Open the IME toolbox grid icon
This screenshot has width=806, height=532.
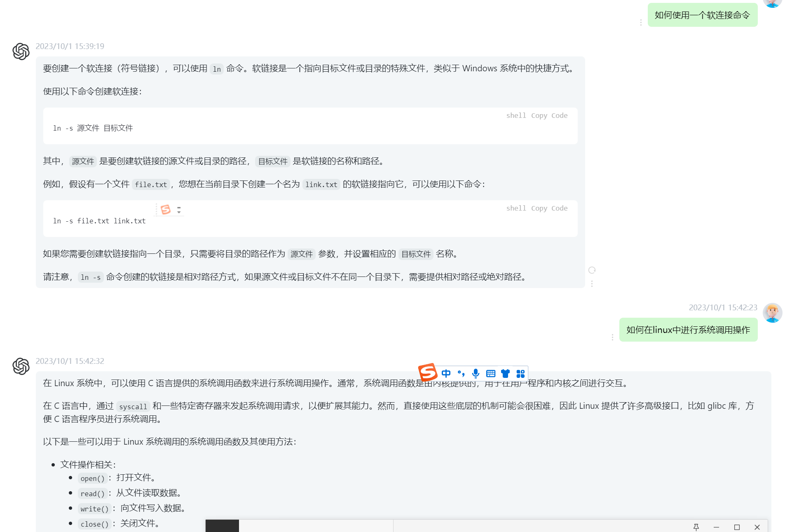(520, 374)
